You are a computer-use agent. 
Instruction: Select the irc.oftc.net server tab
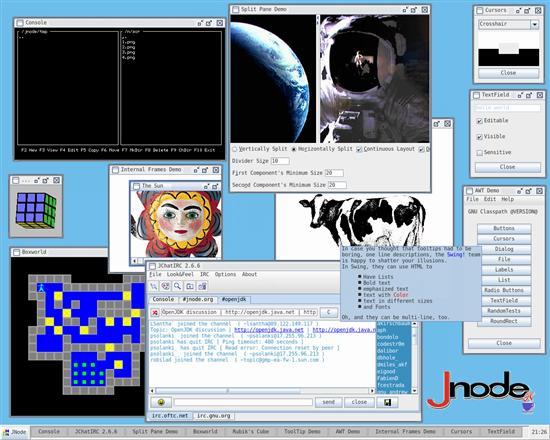pyautogui.click(x=170, y=416)
